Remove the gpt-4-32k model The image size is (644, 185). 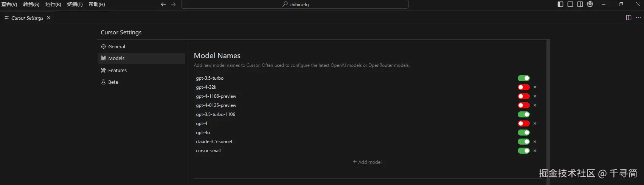[535, 87]
